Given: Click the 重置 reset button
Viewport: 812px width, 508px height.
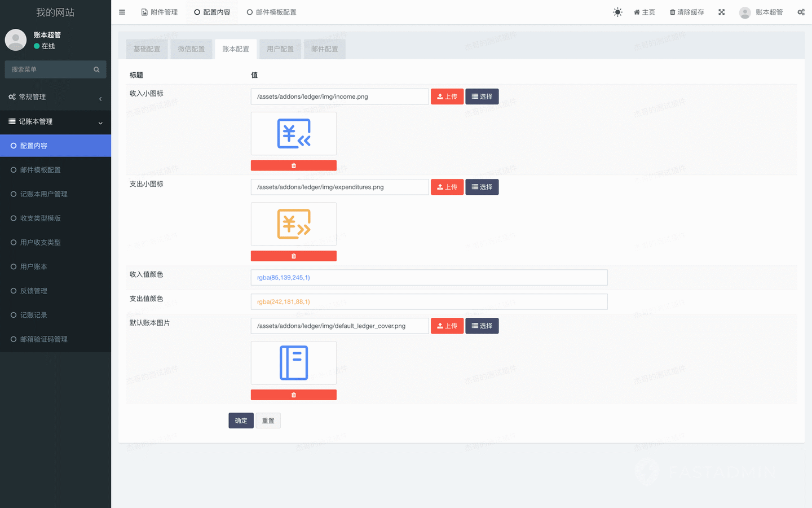Looking at the screenshot, I should [x=268, y=421].
